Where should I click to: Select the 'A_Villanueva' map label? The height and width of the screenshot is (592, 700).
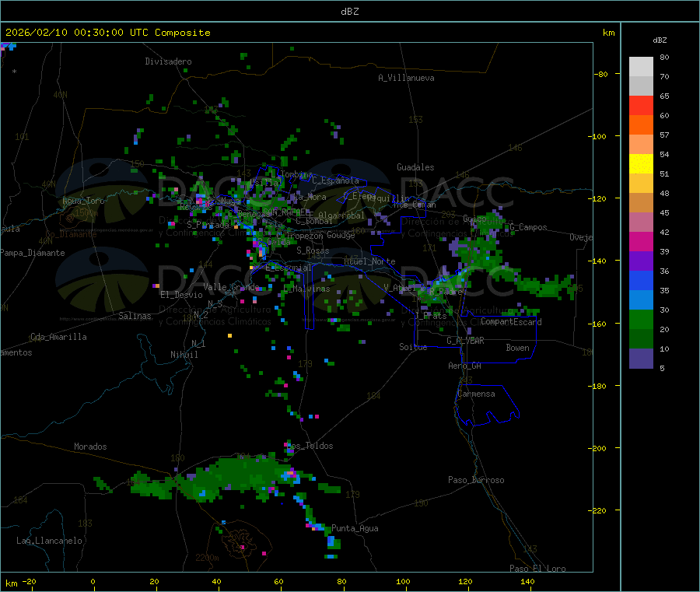click(406, 78)
